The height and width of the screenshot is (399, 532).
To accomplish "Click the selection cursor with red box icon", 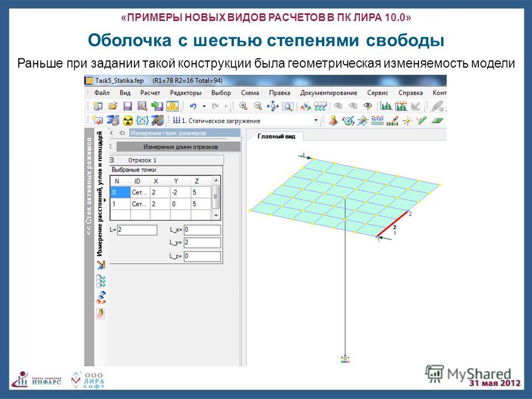I will [x=98, y=120].
